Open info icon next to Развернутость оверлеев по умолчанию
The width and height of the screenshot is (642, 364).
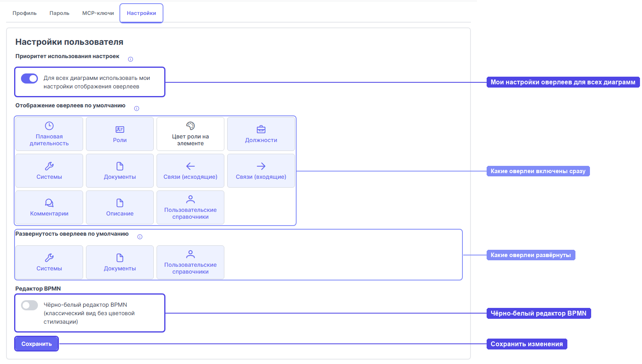coord(140,237)
